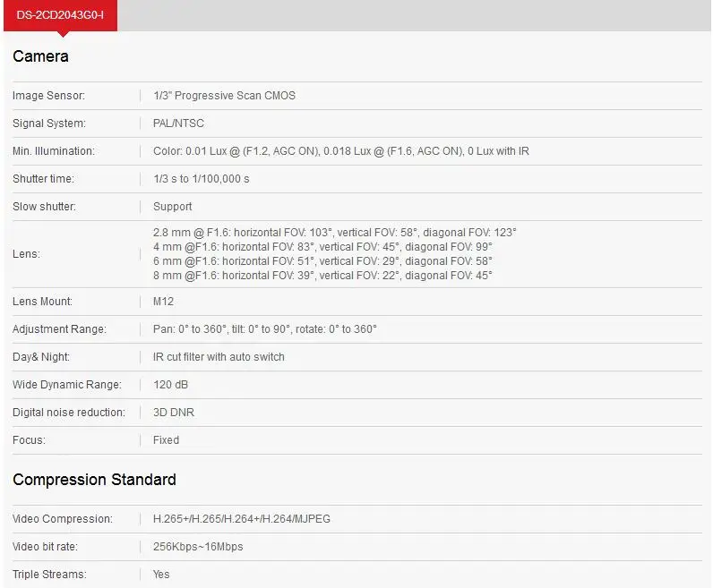Click the Video Compression label
Viewport: 713px width, 588px height.
[63, 519]
